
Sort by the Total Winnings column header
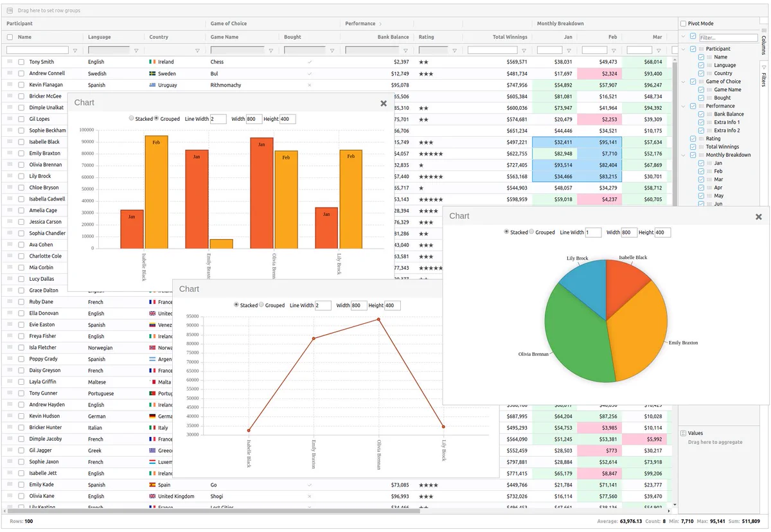coord(510,37)
